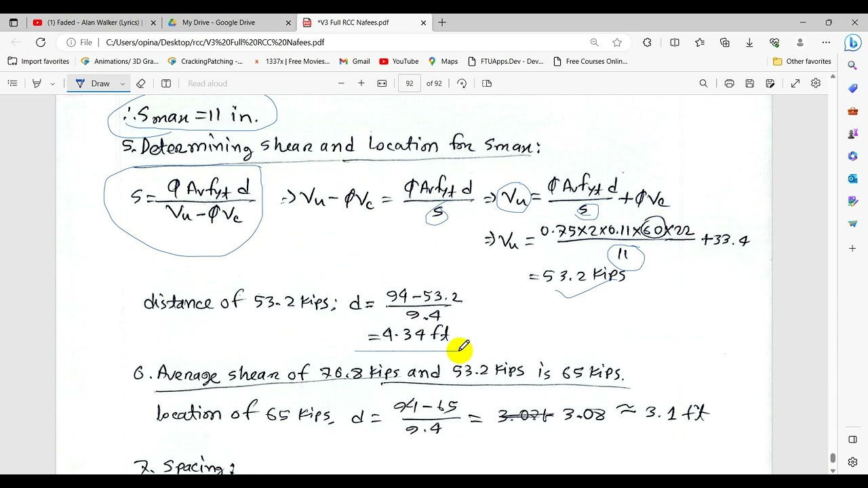Viewport: 868px width, 488px height.
Task: Open the Collections icon
Action: pyautogui.click(x=725, y=42)
